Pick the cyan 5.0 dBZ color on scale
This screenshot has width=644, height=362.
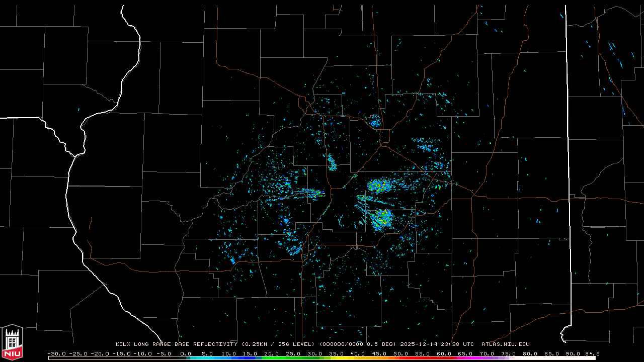[x=207, y=358]
